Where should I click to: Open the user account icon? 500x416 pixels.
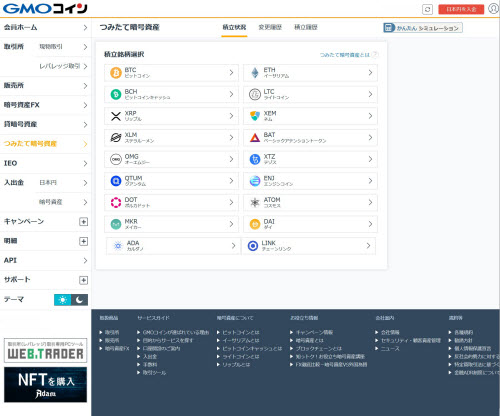click(x=493, y=8)
